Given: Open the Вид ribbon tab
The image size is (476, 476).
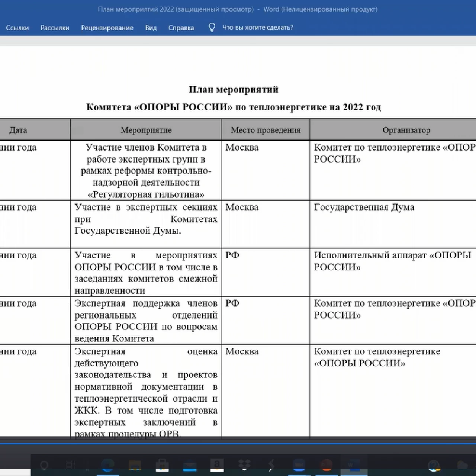Looking at the screenshot, I should pos(151,28).
